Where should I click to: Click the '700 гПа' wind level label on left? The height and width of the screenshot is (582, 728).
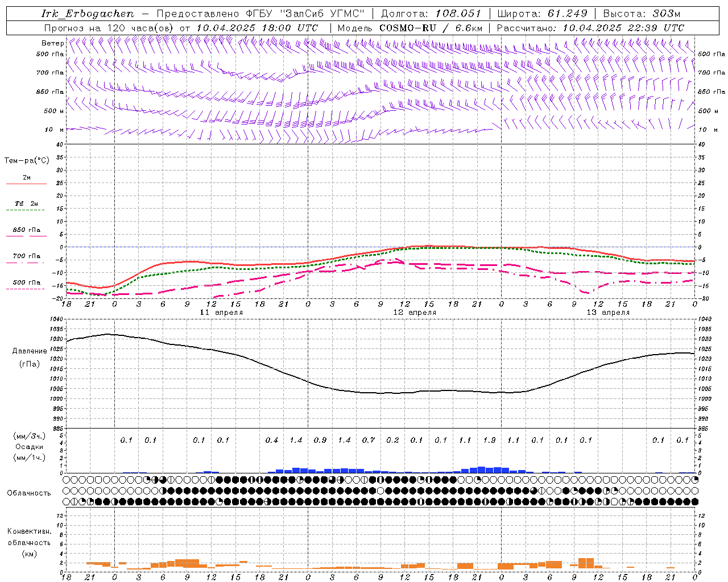[x=50, y=73]
